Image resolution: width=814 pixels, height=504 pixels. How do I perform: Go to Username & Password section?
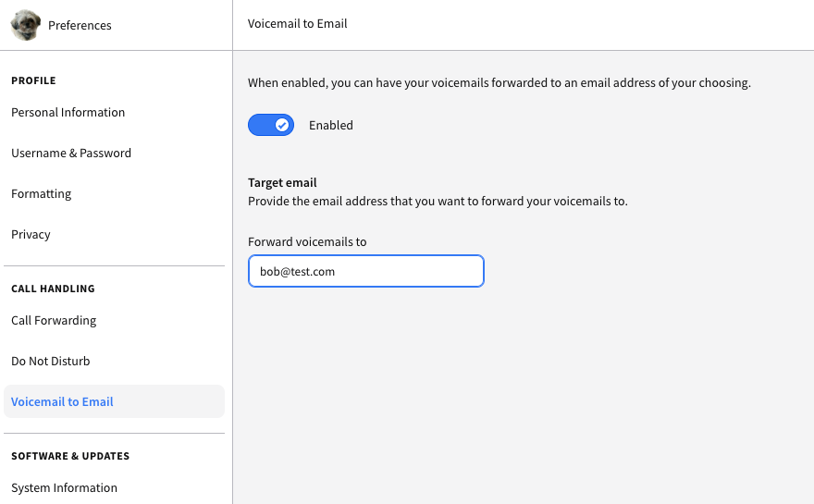(71, 153)
